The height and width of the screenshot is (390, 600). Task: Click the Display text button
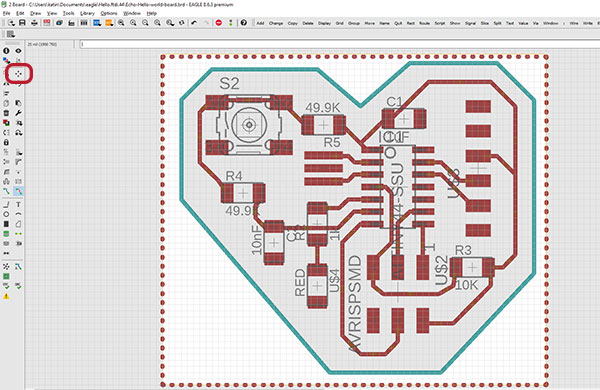tap(324, 23)
